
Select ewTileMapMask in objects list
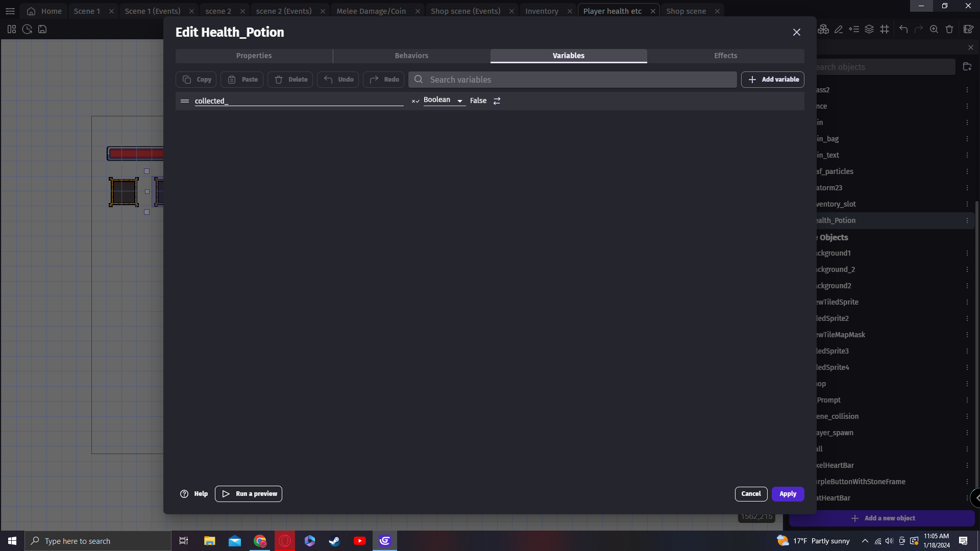[888, 335]
